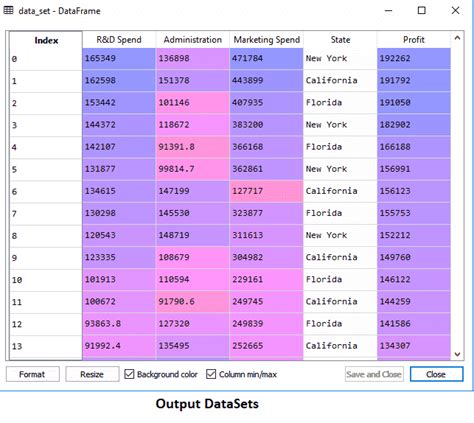Screen dimensions: 474x423
Task: Click the scroll down arrow
Action: click(x=457, y=354)
